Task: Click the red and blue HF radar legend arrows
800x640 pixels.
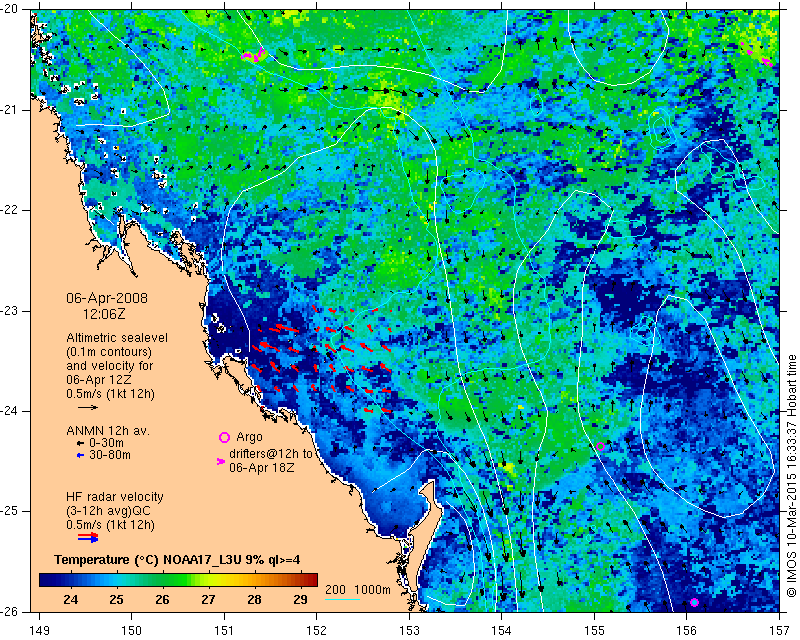Action: click(88, 537)
